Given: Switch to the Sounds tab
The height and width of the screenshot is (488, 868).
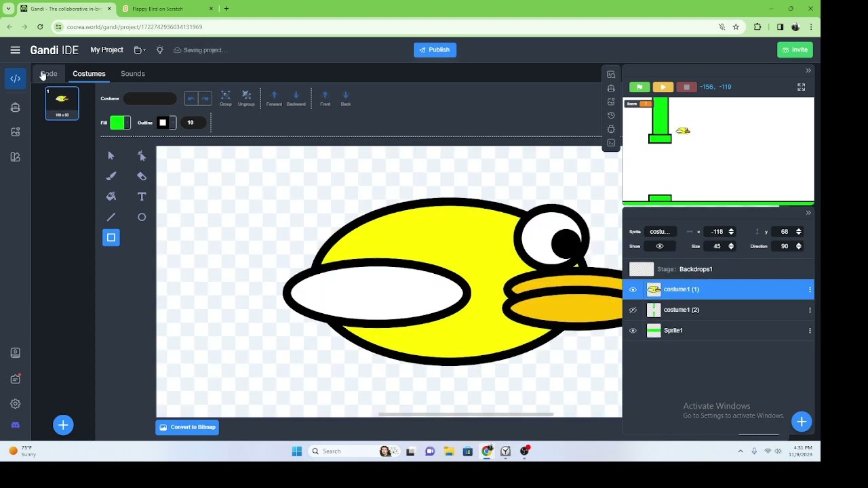Looking at the screenshot, I should tap(133, 74).
